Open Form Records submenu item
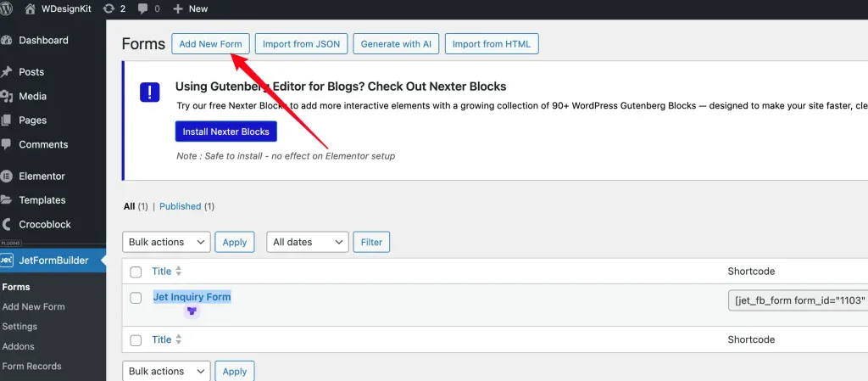Viewport: 868px width, 381px height. 31,366
